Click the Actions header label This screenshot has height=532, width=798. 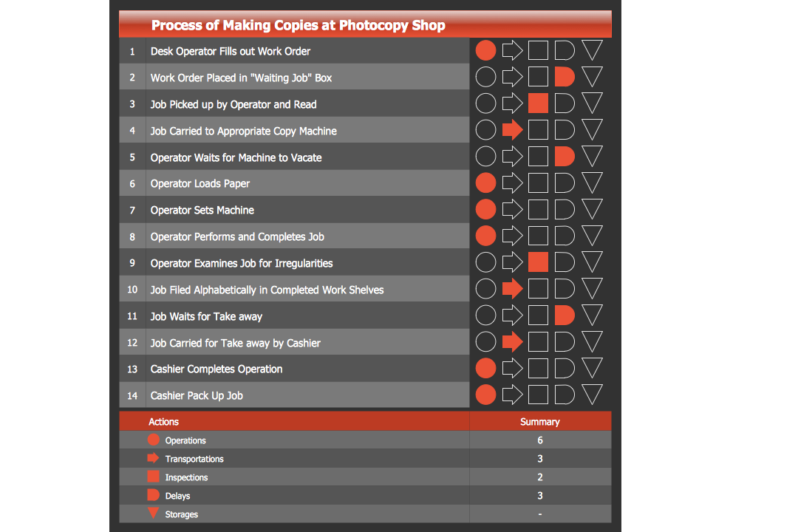point(163,422)
